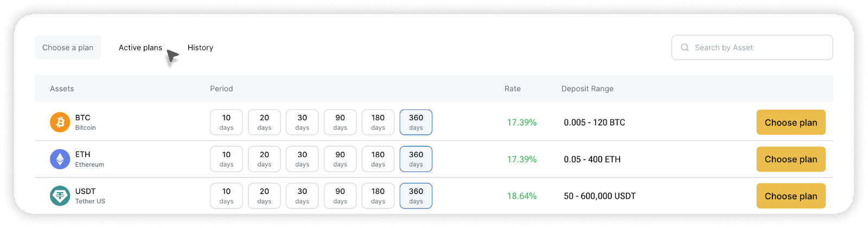Choose plan for ETH

tap(791, 159)
